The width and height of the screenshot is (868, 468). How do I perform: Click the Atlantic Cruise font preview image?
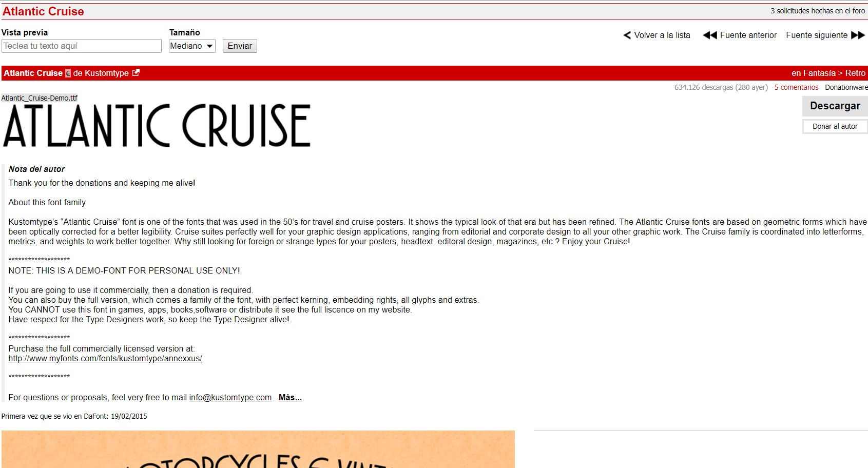click(x=157, y=126)
